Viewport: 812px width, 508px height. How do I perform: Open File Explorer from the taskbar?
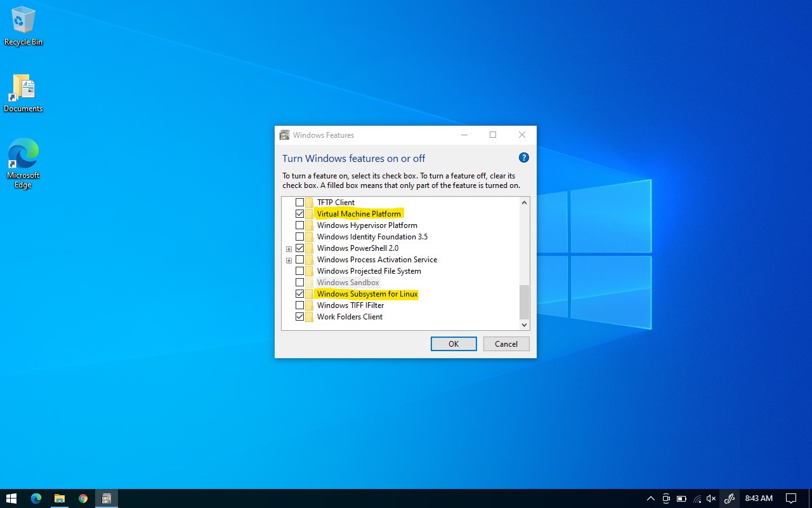pyautogui.click(x=60, y=498)
